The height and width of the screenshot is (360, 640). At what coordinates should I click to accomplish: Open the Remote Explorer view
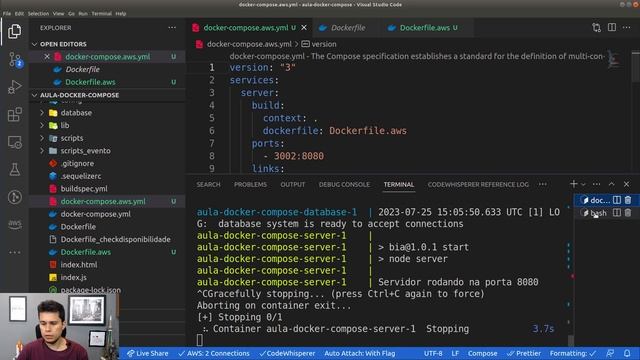coord(14,142)
